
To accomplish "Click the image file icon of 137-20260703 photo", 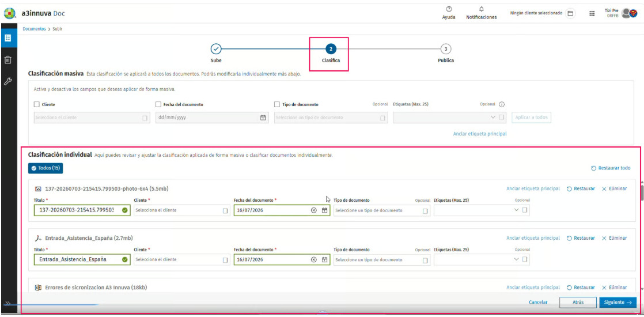I will click(x=38, y=188).
